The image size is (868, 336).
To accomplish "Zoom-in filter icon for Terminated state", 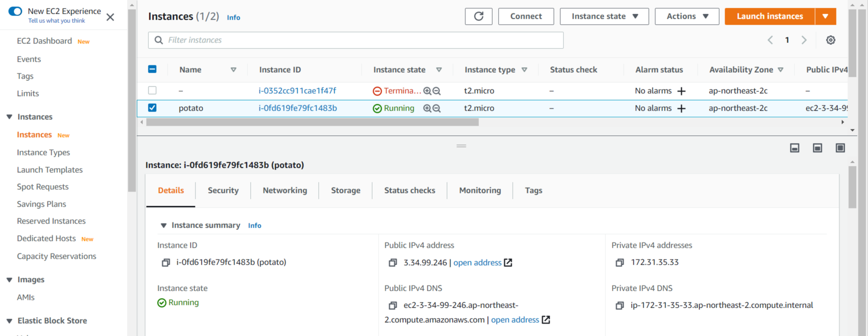I will tap(427, 91).
